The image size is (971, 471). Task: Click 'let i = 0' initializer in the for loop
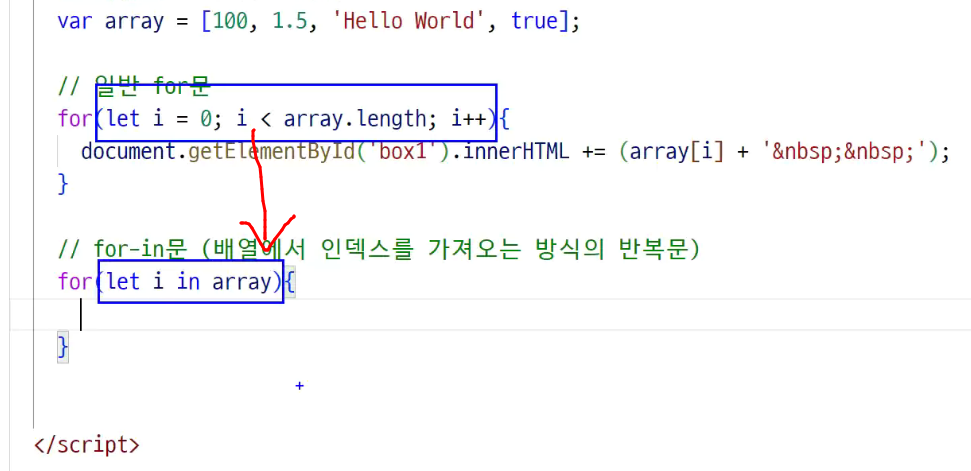160,118
